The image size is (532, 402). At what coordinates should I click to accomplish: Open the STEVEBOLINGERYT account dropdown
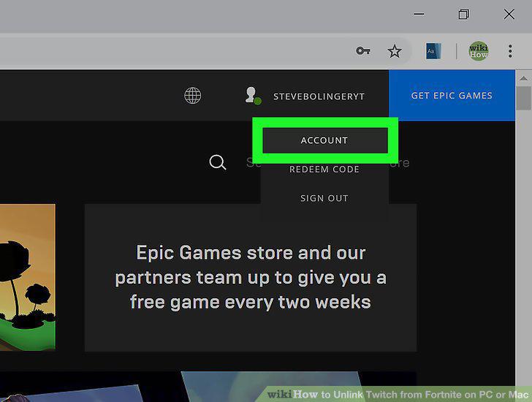point(319,96)
